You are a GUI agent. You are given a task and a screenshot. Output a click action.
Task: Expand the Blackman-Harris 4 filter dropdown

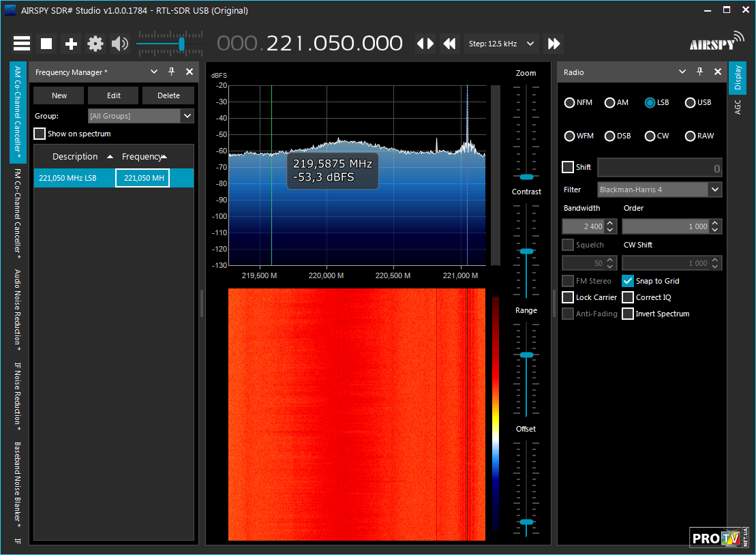tap(714, 190)
